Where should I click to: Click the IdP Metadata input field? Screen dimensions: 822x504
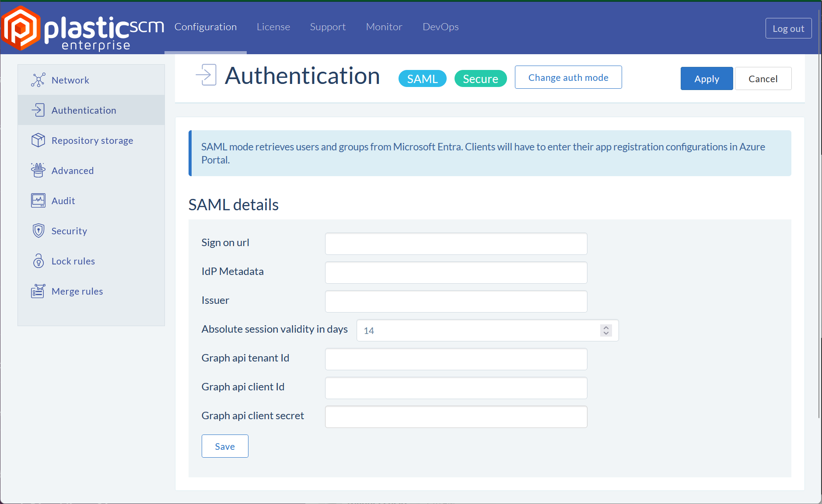point(456,273)
